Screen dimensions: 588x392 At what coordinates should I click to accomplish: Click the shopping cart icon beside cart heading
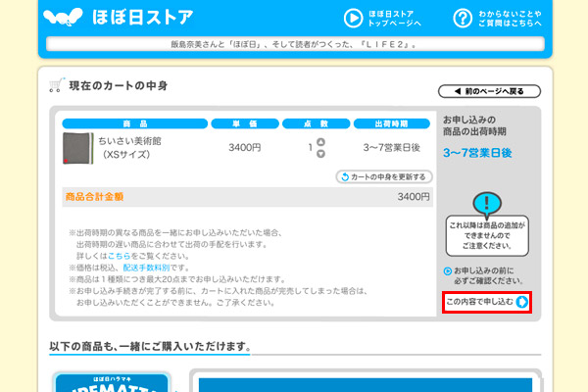pos(57,85)
